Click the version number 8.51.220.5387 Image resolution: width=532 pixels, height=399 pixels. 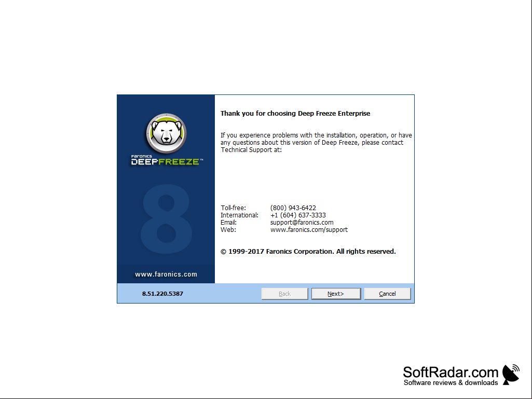(162, 294)
